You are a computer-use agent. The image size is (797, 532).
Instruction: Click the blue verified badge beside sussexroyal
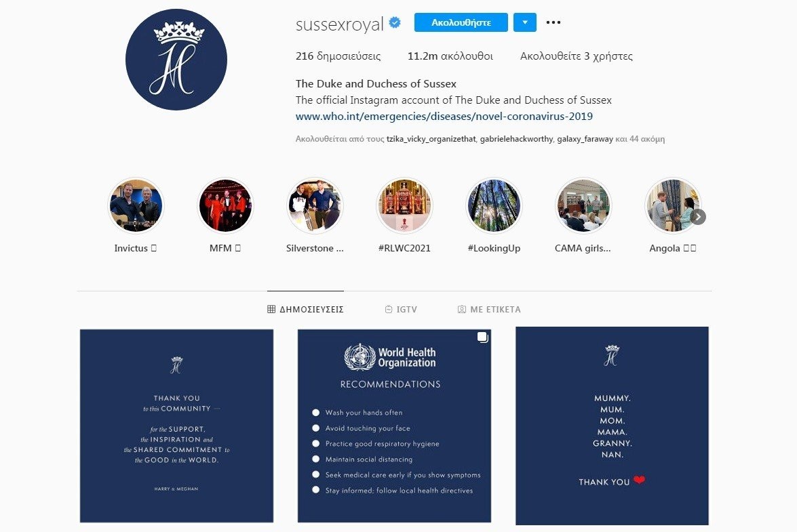(395, 23)
